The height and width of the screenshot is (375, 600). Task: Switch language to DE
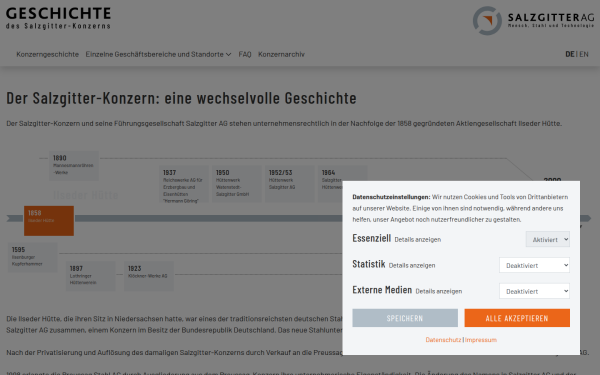[570, 54]
